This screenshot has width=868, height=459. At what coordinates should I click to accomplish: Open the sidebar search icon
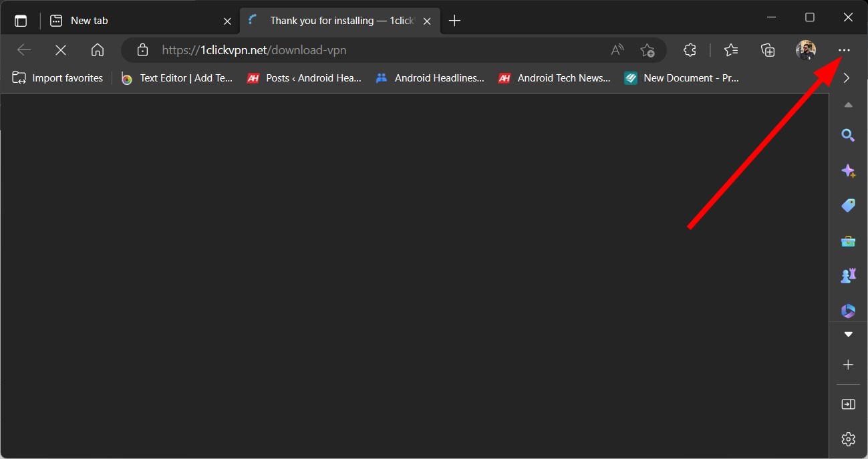pos(848,135)
